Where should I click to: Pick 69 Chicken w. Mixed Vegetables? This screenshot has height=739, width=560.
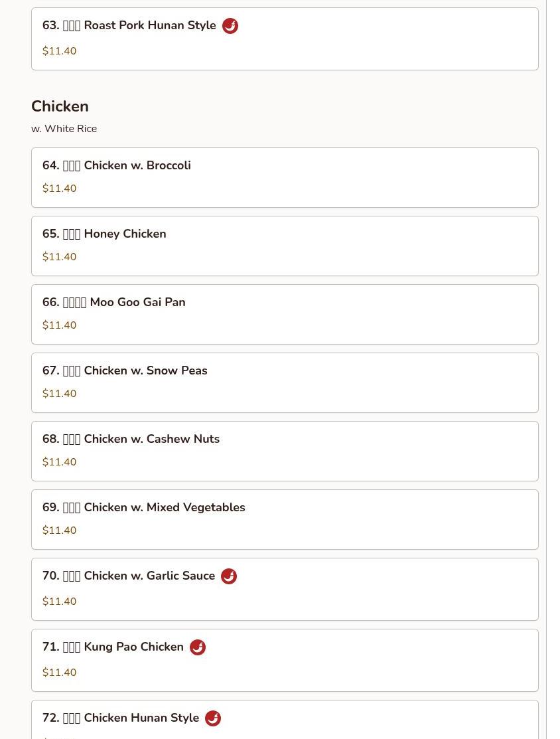point(285,519)
